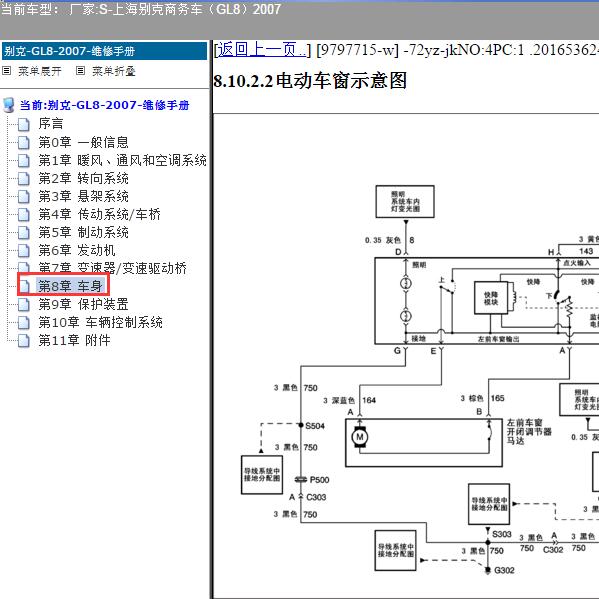Open 第10章 车辆控制系统
Viewport: 599px width, 599px height.
tap(100, 322)
